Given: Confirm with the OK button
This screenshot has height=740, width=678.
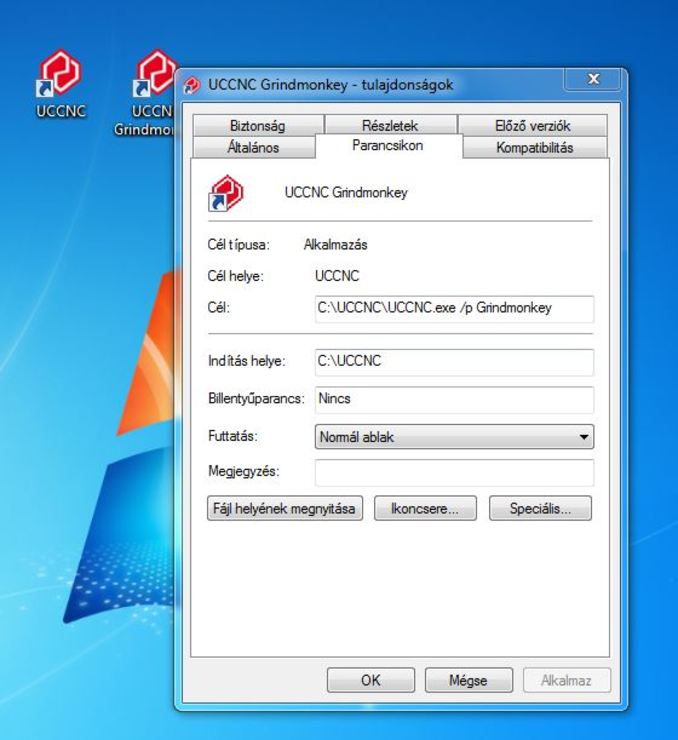Looking at the screenshot, I should point(370,681).
